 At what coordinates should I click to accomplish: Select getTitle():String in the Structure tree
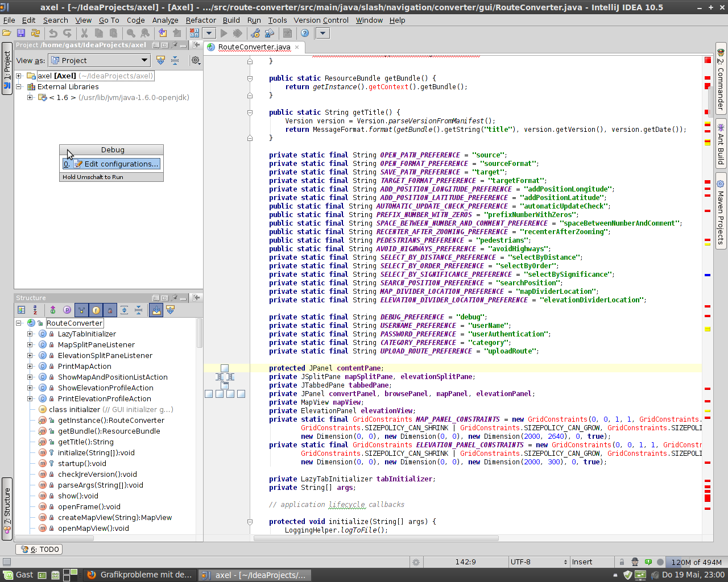point(85,442)
